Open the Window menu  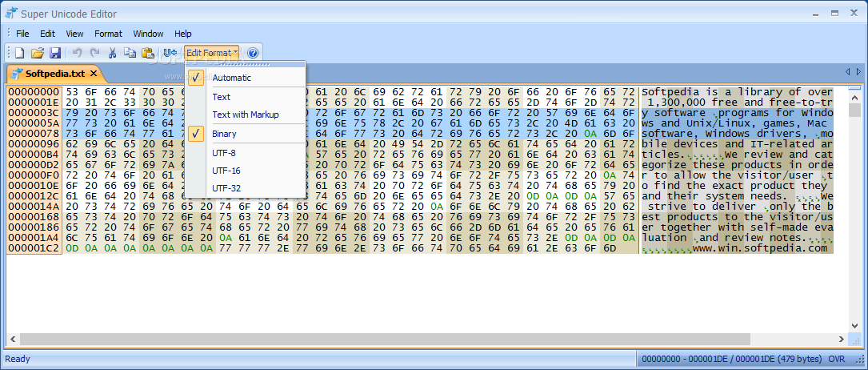point(148,34)
